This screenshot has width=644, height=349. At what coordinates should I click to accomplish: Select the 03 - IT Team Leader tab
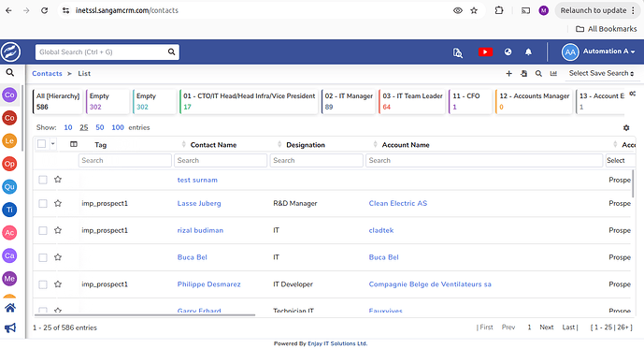click(412, 101)
